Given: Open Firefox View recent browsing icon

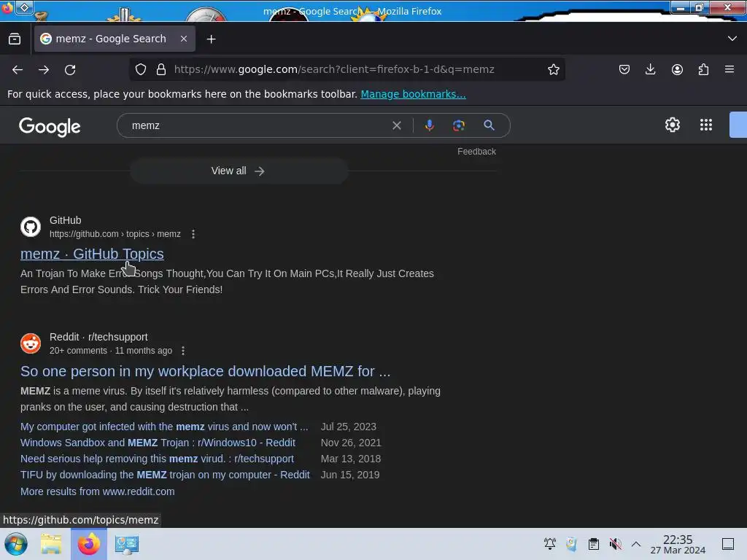Looking at the screenshot, I should click(15, 39).
